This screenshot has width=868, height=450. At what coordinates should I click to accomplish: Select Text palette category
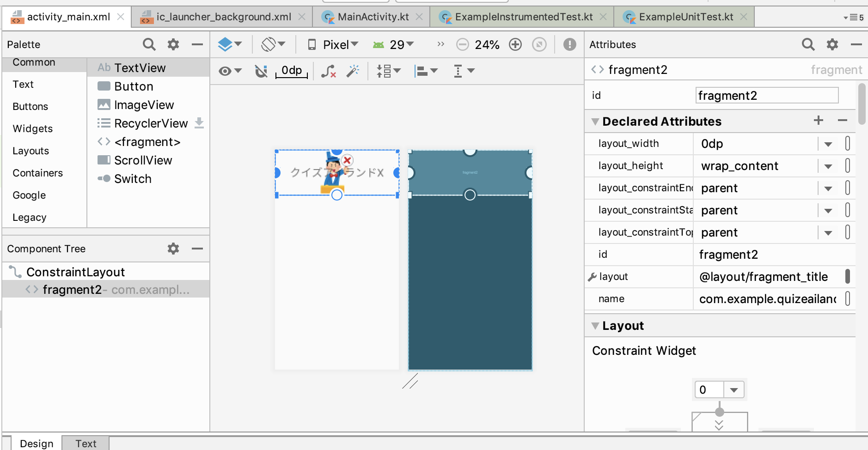pos(44,84)
